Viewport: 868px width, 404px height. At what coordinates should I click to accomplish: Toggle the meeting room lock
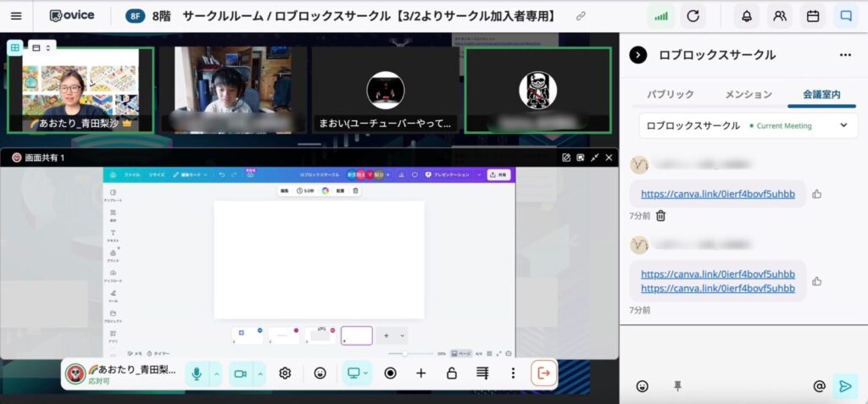point(452,374)
